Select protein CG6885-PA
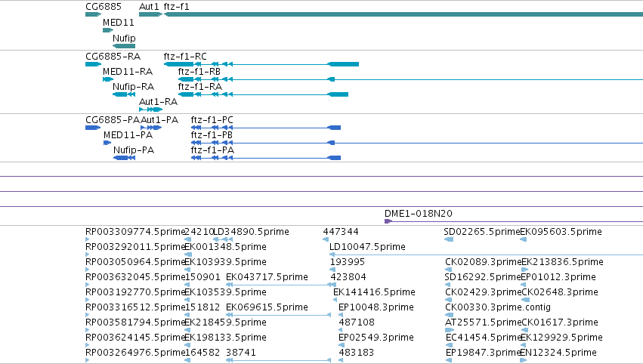The image size is (643, 364). pos(113,120)
